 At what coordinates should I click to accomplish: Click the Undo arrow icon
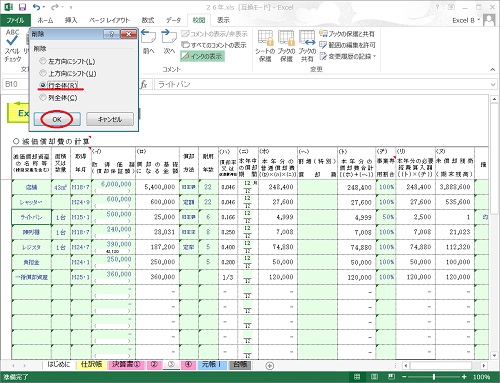click(37, 7)
